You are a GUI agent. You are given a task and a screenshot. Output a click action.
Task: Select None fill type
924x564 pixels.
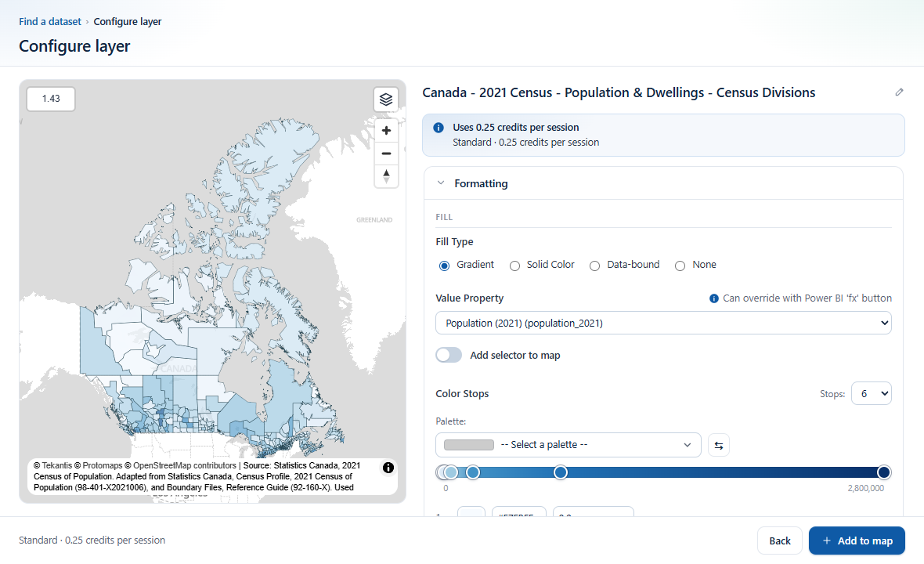tap(680, 266)
